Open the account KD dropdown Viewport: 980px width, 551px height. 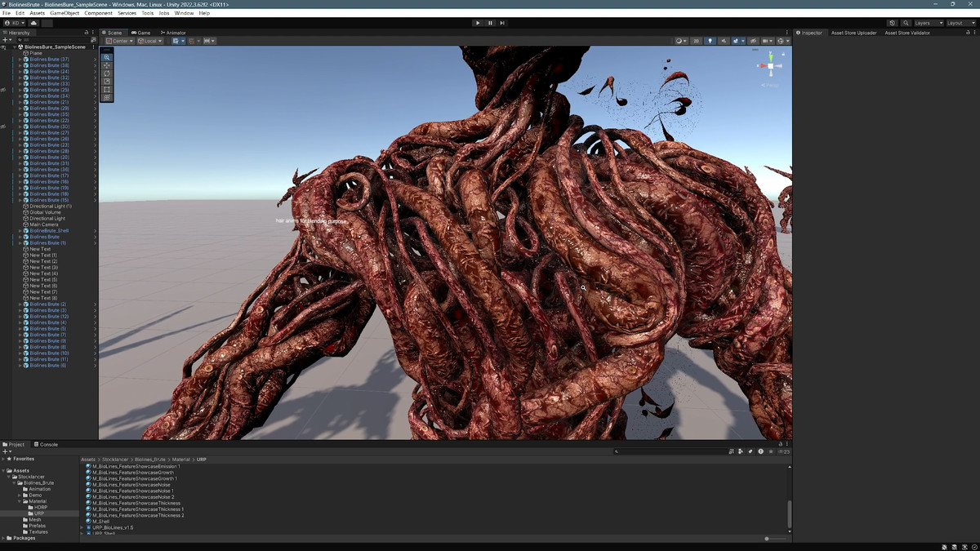click(16, 23)
